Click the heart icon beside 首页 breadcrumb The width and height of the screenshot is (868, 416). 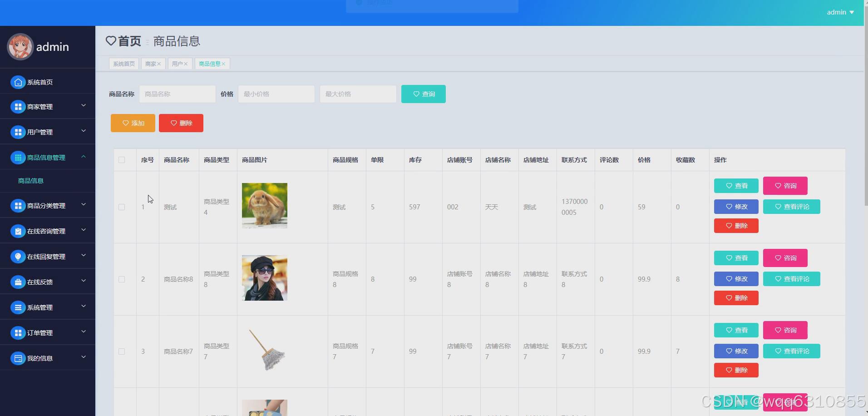point(111,41)
